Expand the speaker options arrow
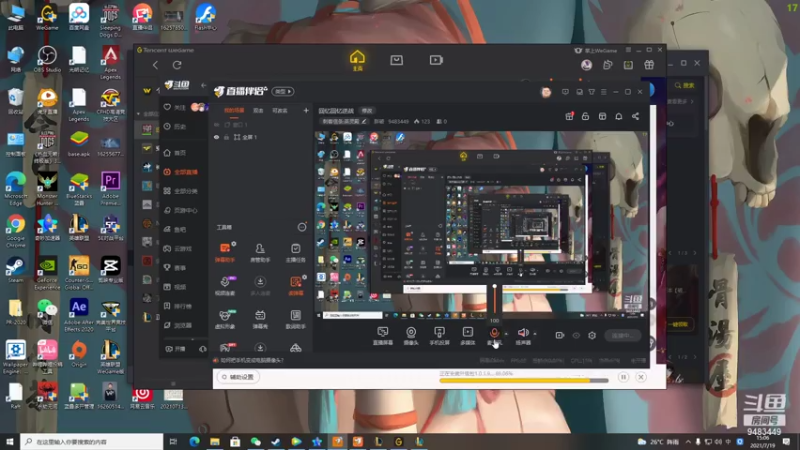Screen dimensions: 800x450 click(535, 334)
